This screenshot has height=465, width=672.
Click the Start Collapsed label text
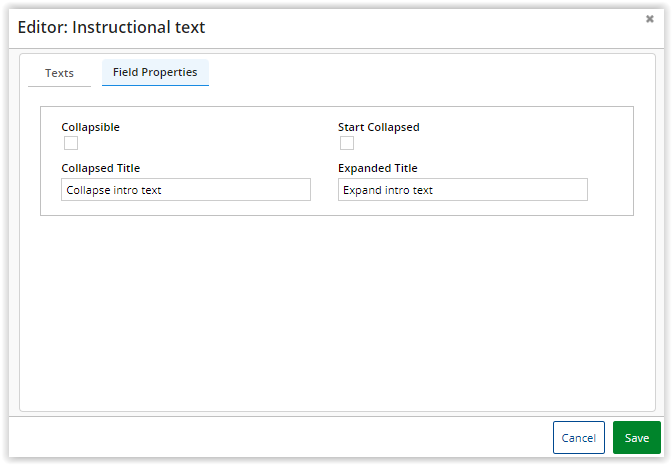[378, 127]
